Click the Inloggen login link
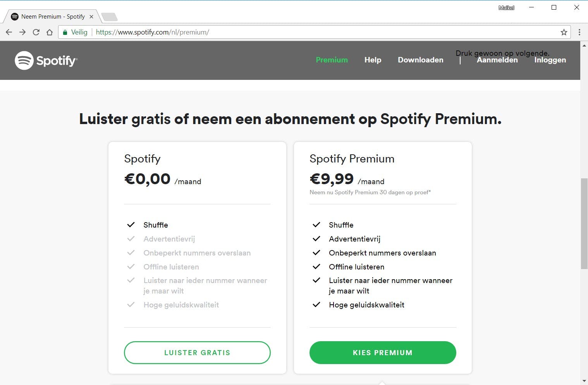Image resolution: width=588 pixels, height=385 pixels. click(550, 60)
